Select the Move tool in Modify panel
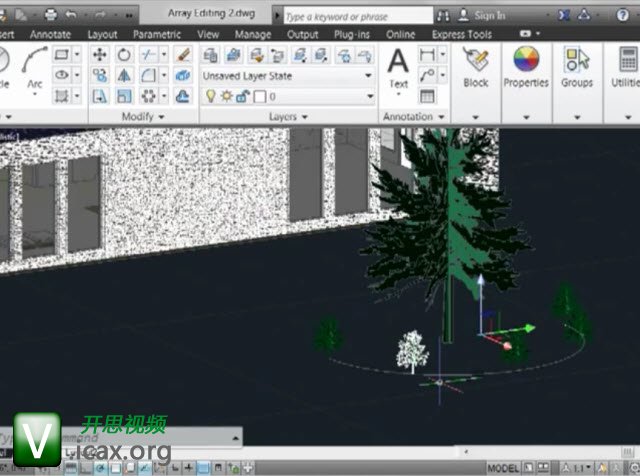Screen dimensions: 640x476 [100, 55]
